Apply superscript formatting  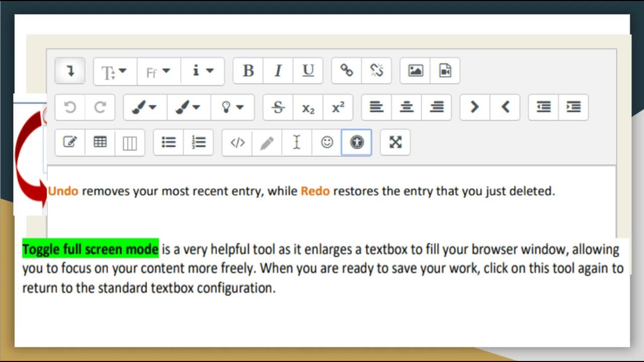[x=338, y=107]
